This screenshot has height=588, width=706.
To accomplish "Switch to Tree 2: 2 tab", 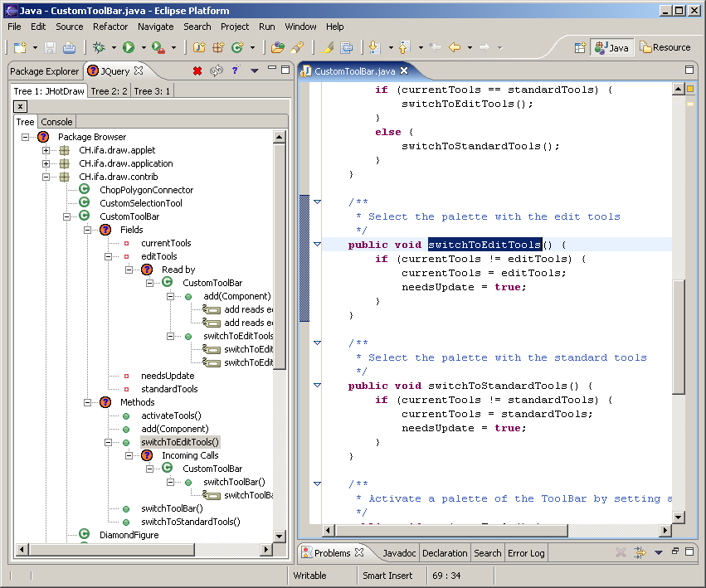I will [x=109, y=91].
